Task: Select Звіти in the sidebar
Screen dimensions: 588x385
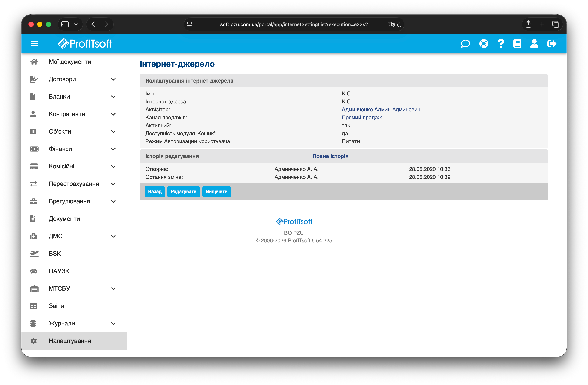Action: tap(56, 306)
